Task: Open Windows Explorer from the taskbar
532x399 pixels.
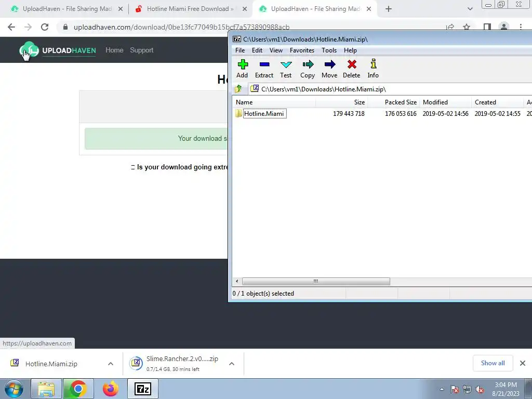Action: click(46, 389)
